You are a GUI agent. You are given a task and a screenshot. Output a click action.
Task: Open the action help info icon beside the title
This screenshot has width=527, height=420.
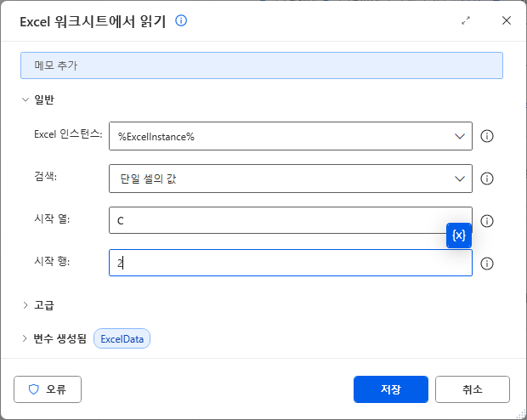[x=181, y=21]
